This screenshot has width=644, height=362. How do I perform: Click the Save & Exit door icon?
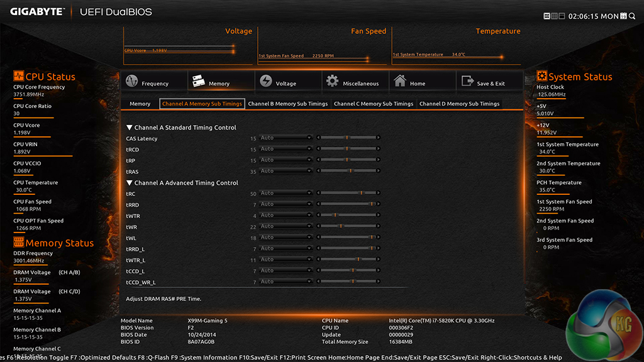click(x=467, y=81)
